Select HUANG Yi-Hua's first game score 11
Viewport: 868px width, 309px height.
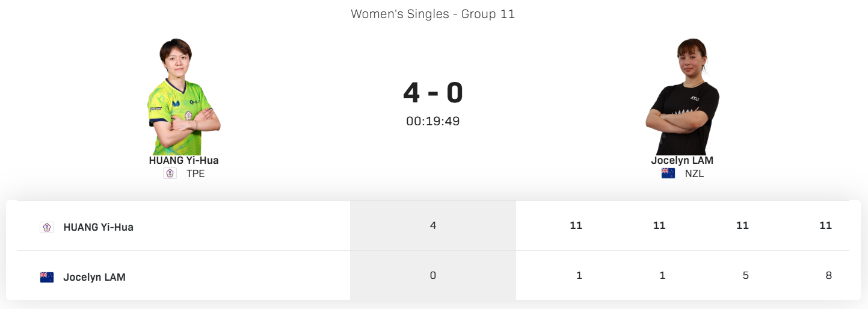coord(576,225)
